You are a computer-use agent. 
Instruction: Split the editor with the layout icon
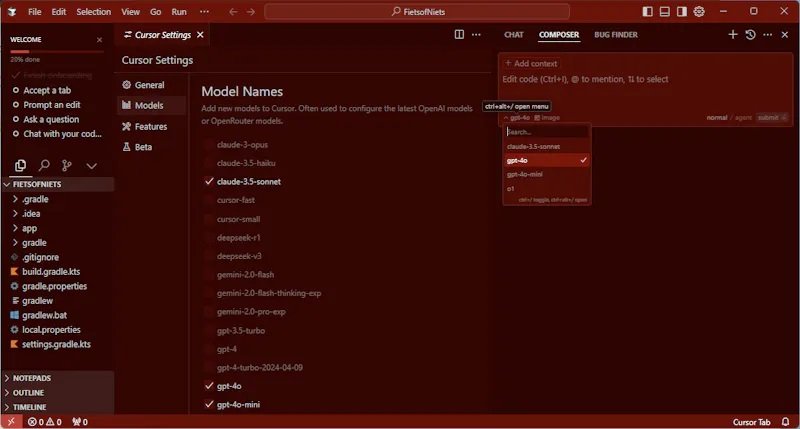click(x=459, y=34)
